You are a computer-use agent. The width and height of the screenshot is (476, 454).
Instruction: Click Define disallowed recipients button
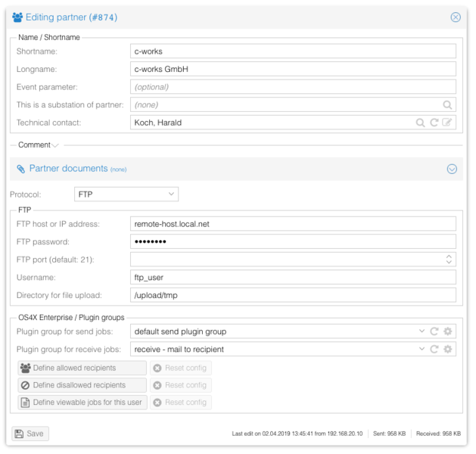82,385
